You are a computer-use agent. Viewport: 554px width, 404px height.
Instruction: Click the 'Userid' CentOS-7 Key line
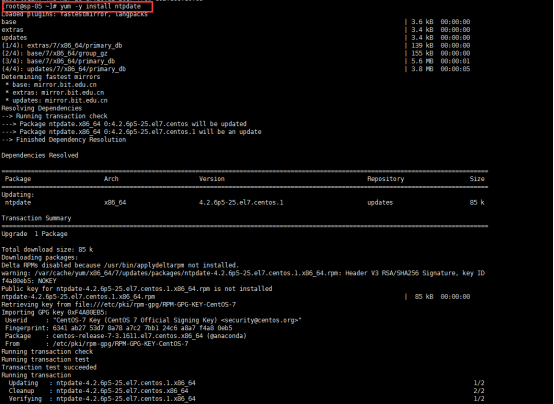[153, 320]
